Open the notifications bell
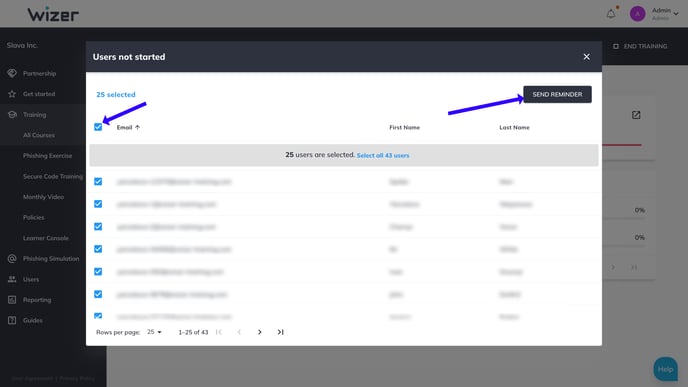The height and width of the screenshot is (387, 688). coord(611,14)
